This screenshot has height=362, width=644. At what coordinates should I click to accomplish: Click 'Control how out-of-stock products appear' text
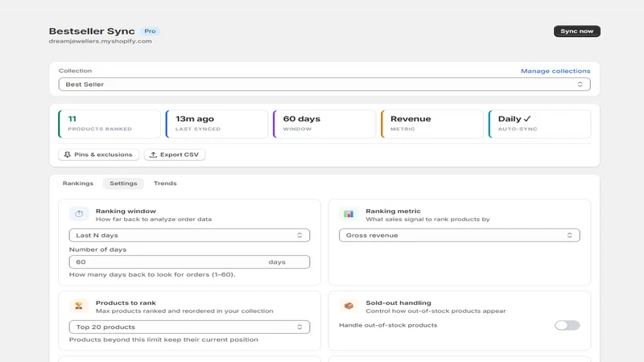click(x=436, y=311)
